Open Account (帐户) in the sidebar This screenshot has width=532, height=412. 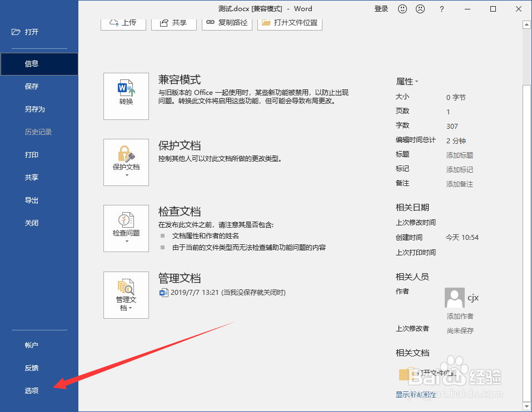tap(39, 345)
